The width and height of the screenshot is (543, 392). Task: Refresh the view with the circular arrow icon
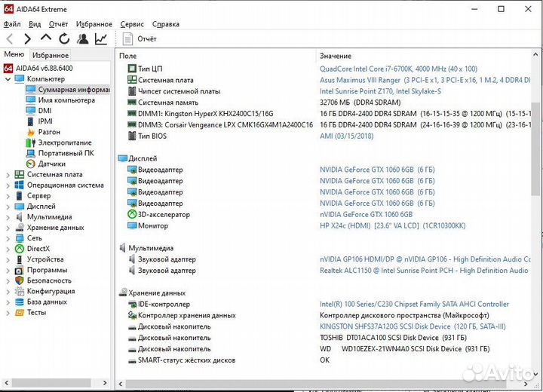pyautogui.click(x=64, y=38)
